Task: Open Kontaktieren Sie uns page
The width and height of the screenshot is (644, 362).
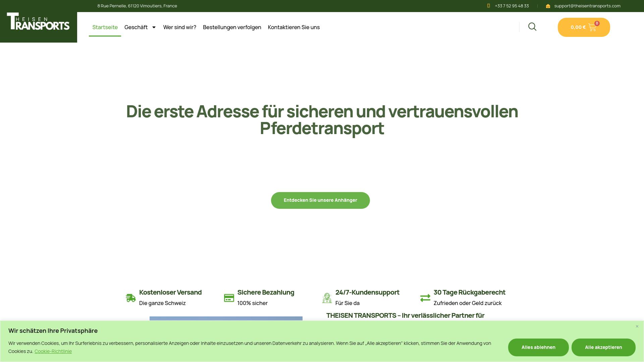Action: click(x=293, y=27)
